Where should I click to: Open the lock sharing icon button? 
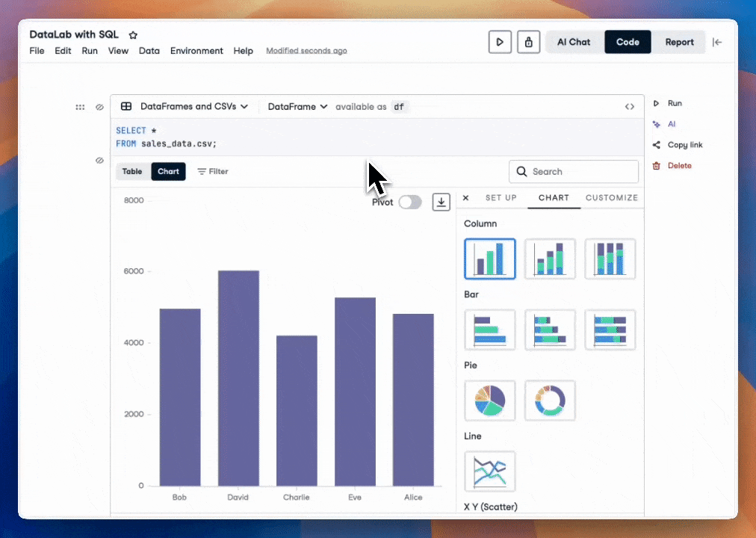coord(528,42)
